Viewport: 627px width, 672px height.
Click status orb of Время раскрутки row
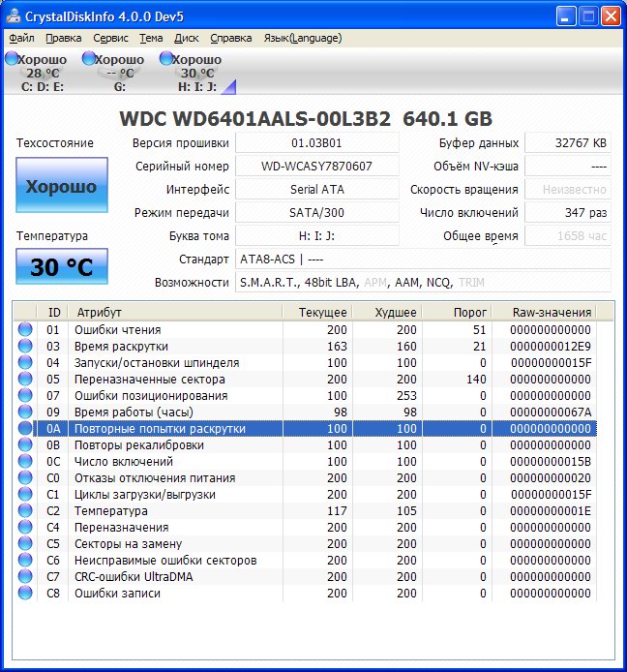25,346
